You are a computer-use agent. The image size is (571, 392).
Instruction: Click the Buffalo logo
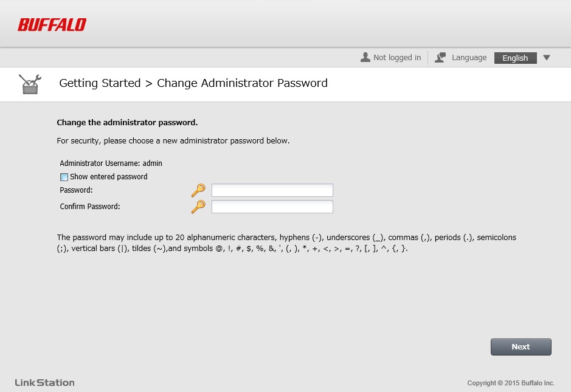point(52,25)
